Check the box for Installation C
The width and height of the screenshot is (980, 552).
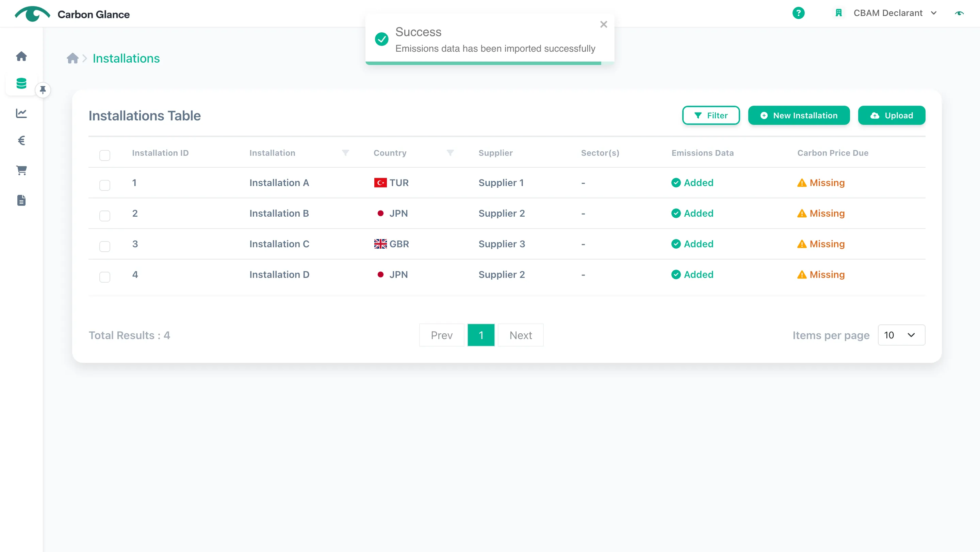pyautogui.click(x=104, y=246)
